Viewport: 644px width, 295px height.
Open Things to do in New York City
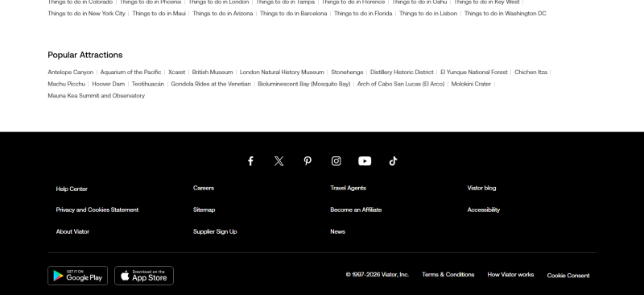point(86,14)
